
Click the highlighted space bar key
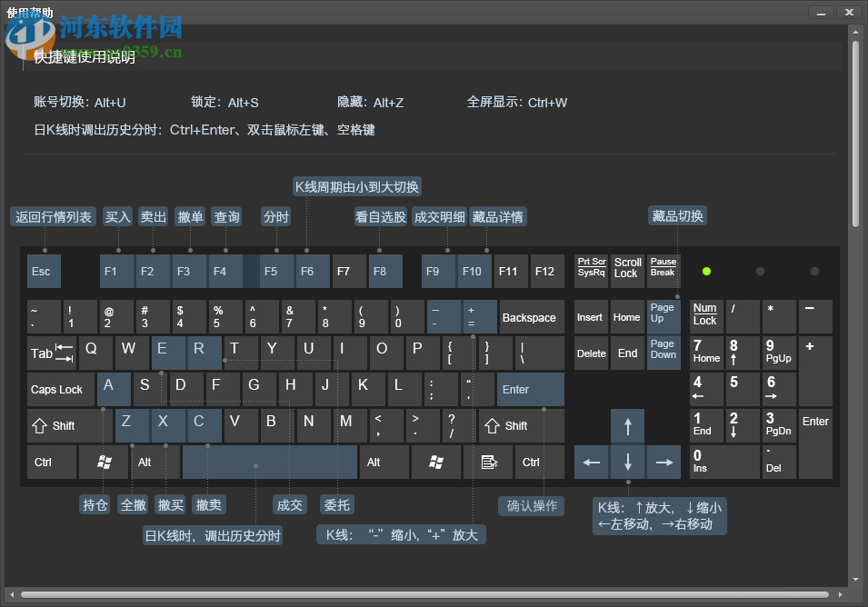pyautogui.click(x=270, y=462)
